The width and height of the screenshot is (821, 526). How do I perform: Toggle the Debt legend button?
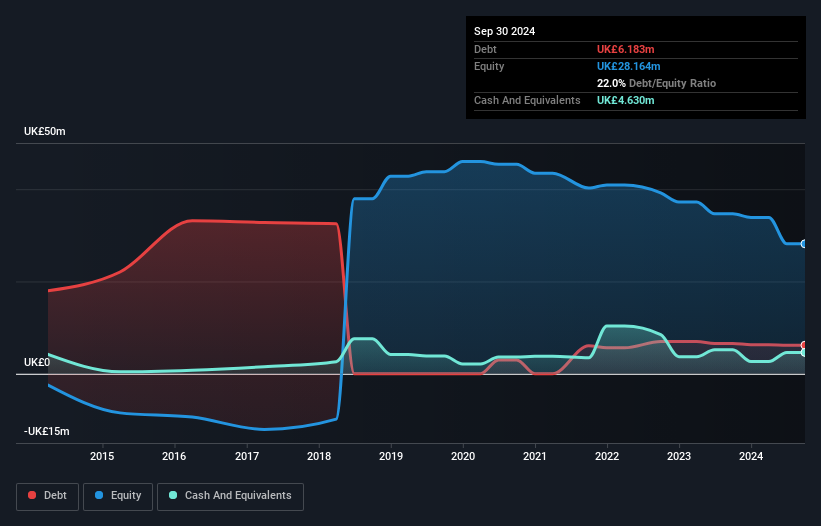[x=48, y=496]
